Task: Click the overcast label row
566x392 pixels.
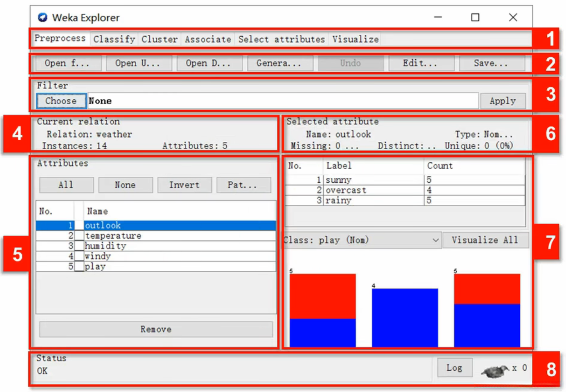Action: (x=405, y=190)
